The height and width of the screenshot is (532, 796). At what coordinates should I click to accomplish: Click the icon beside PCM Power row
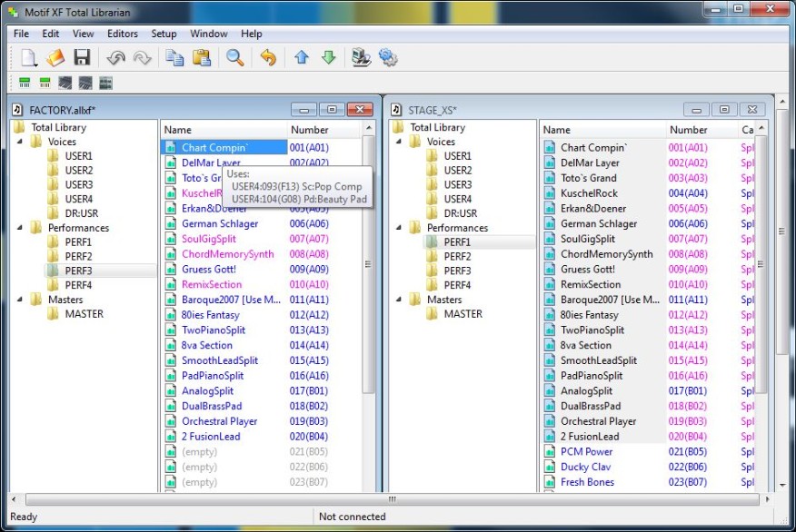(549, 452)
